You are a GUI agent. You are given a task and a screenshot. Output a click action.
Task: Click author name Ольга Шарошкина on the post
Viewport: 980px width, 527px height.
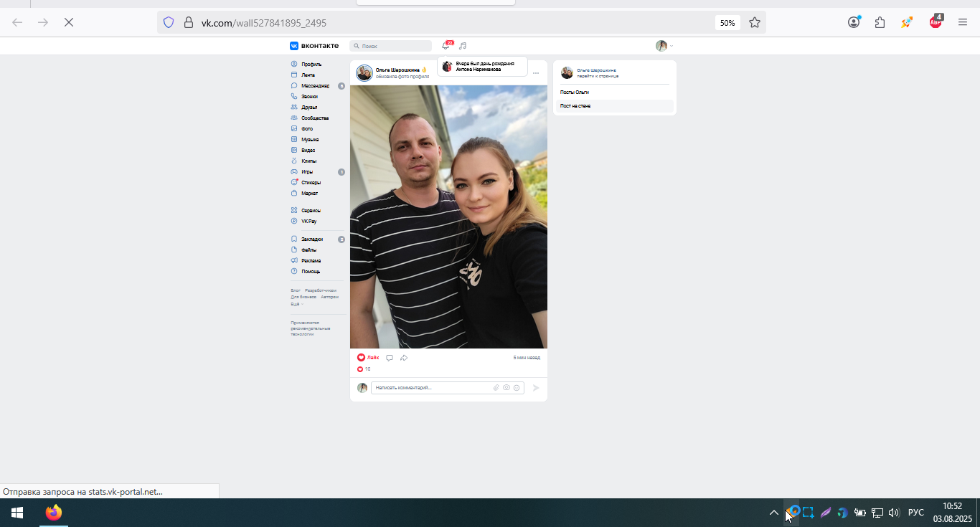[397, 70]
